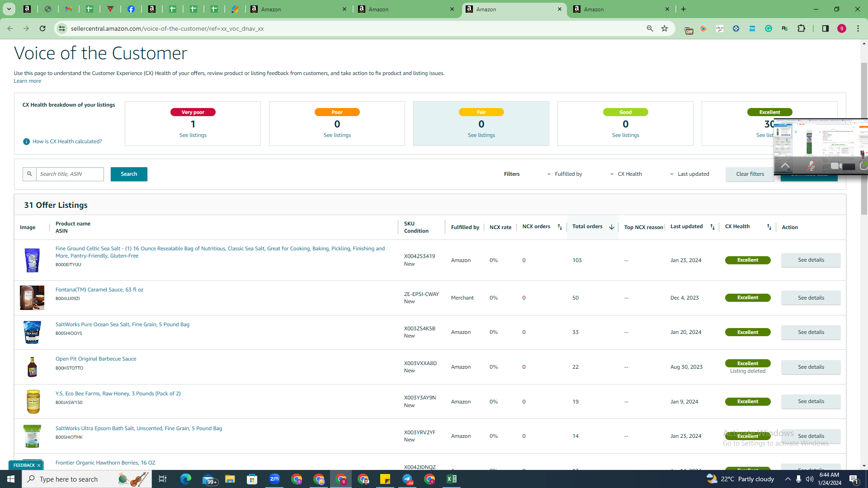Open File Explorer from the taskbar
The image size is (868, 488).
(x=230, y=479)
